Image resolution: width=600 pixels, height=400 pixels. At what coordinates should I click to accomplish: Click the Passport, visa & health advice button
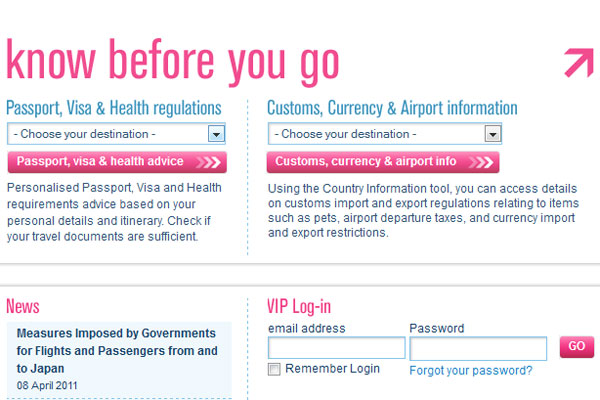tap(100, 162)
